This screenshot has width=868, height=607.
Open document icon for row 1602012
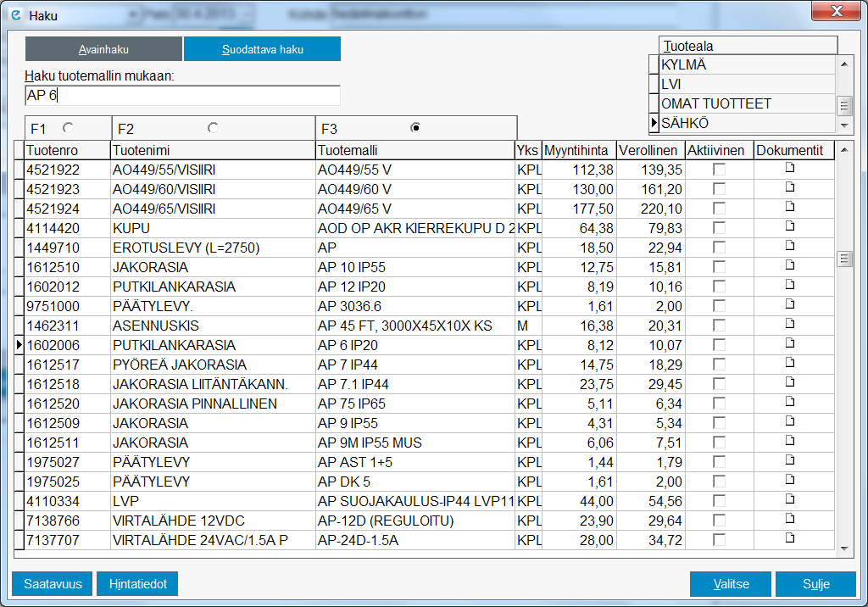pyautogui.click(x=790, y=285)
